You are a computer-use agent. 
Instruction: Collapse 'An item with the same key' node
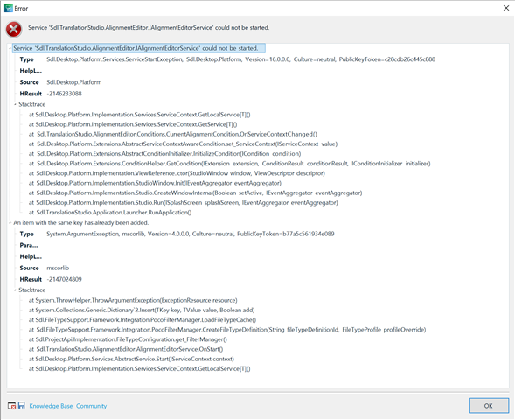click(x=10, y=222)
